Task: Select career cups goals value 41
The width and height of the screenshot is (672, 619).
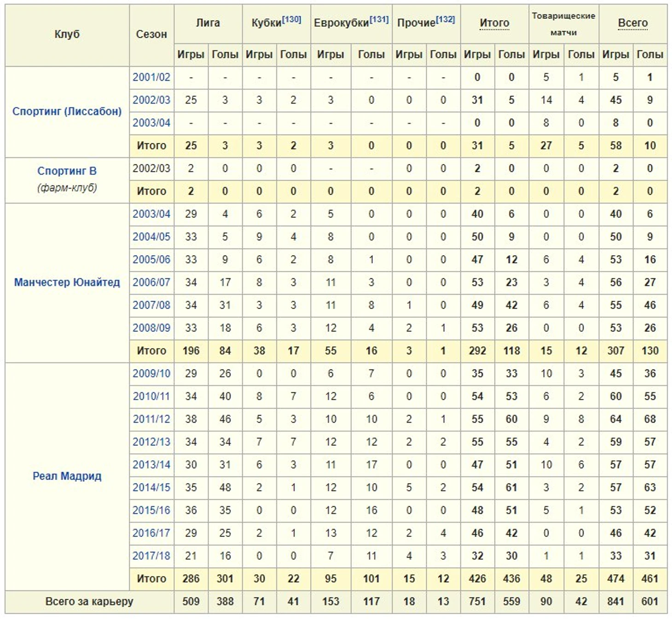Action: (x=294, y=601)
